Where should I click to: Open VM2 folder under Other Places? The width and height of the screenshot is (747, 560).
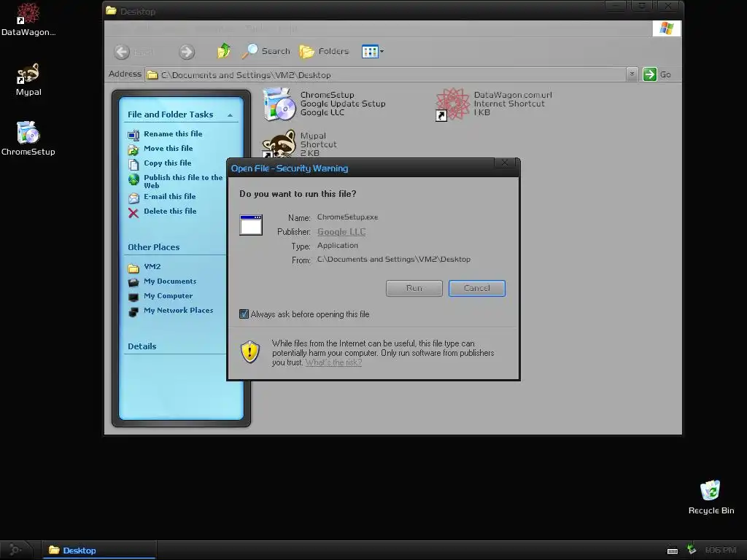[x=152, y=266]
